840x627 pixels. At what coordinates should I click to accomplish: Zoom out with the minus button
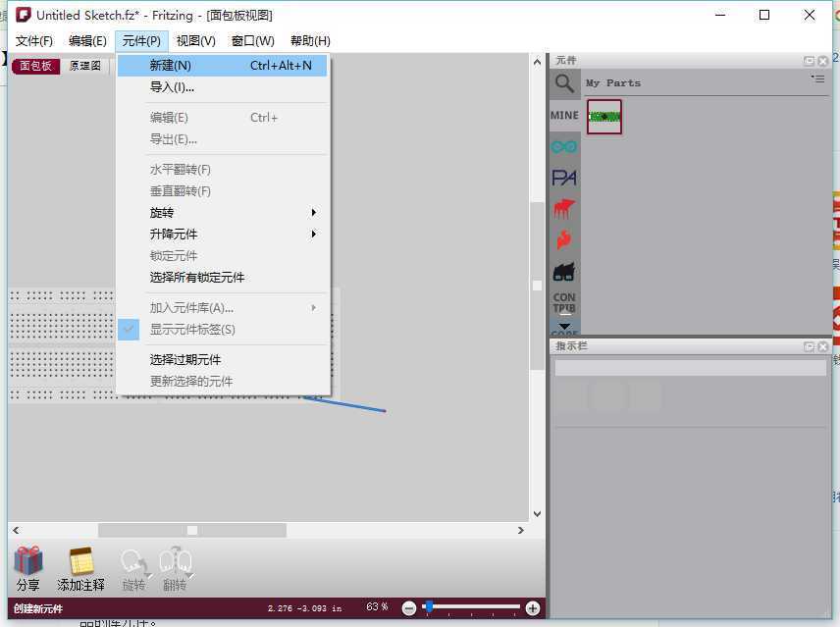pos(409,608)
